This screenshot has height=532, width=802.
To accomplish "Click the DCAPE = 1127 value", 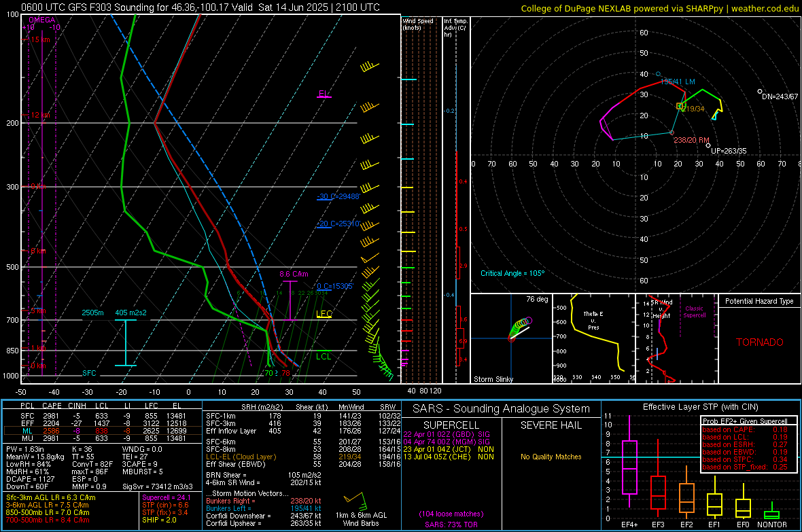I will 30,479.
